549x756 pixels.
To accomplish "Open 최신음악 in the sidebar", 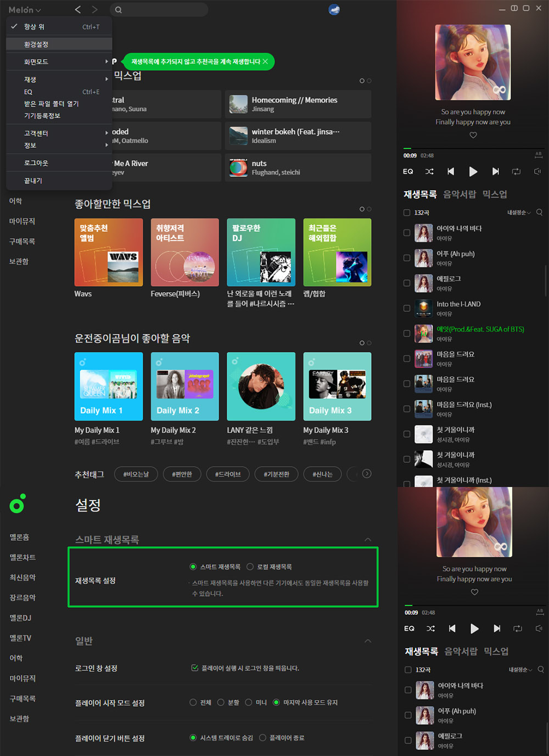I will pyautogui.click(x=23, y=578).
